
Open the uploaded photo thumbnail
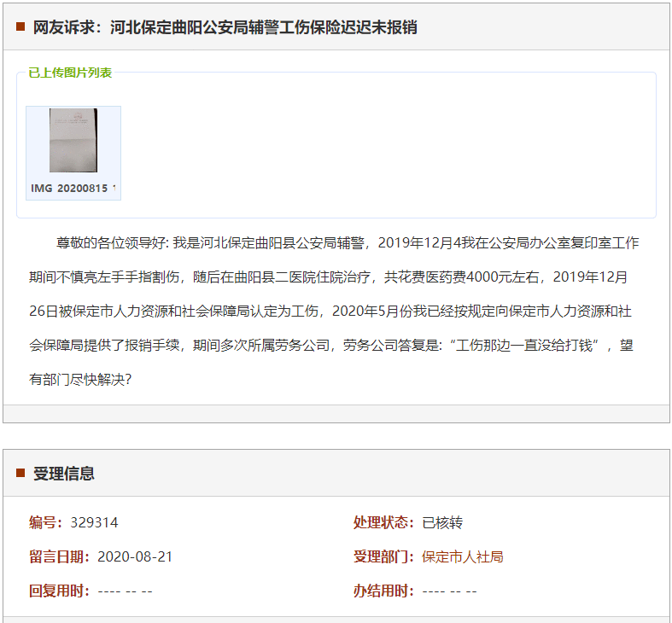point(73,140)
